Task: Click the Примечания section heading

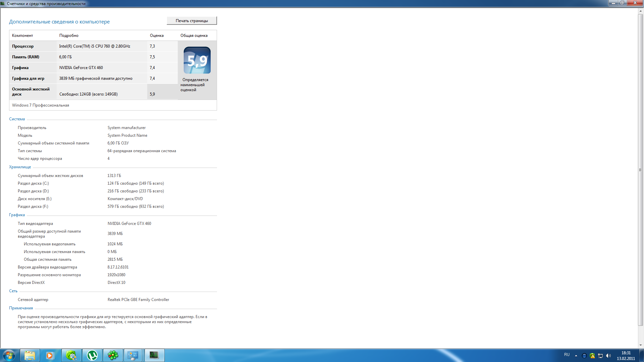Action: pos(21,308)
